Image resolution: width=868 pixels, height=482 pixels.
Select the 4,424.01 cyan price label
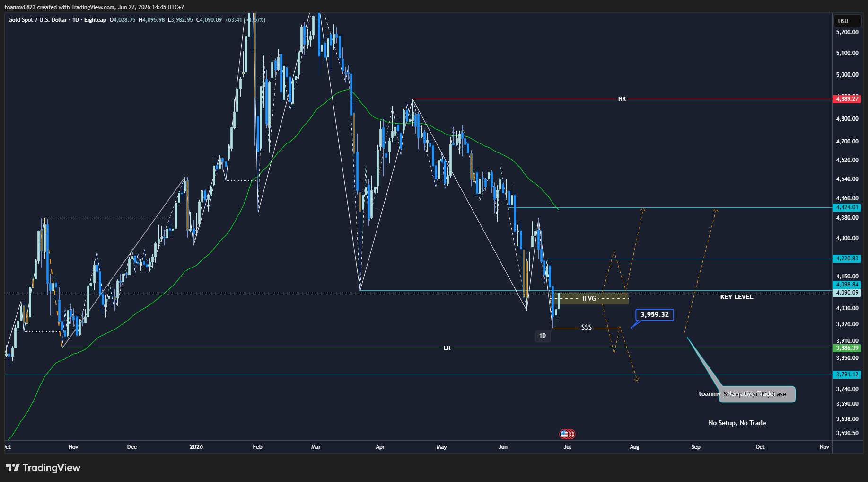(x=847, y=207)
